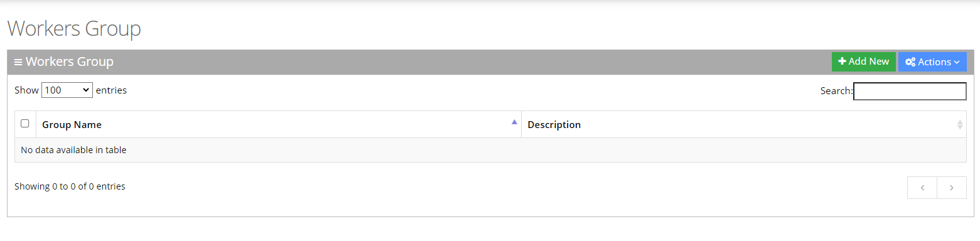Sort table by Description header
Screen dimensions: 980x241
click(554, 124)
